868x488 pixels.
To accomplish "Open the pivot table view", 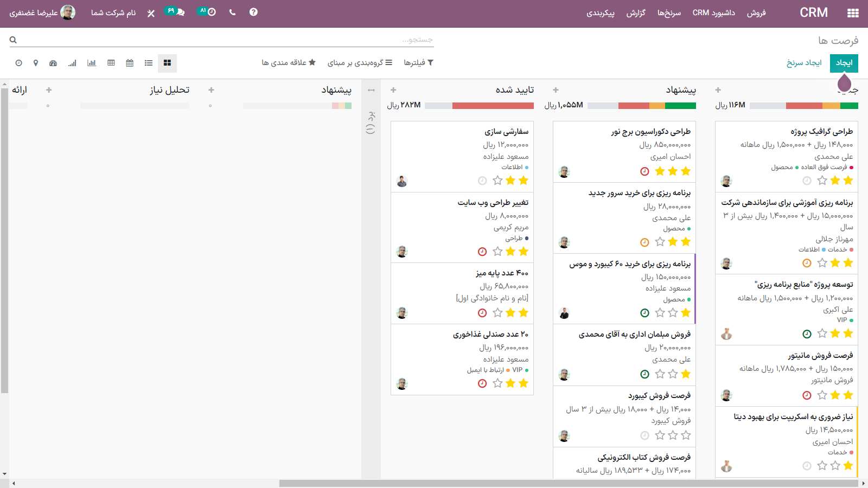I will pyautogui.click(x=111, y=63).
